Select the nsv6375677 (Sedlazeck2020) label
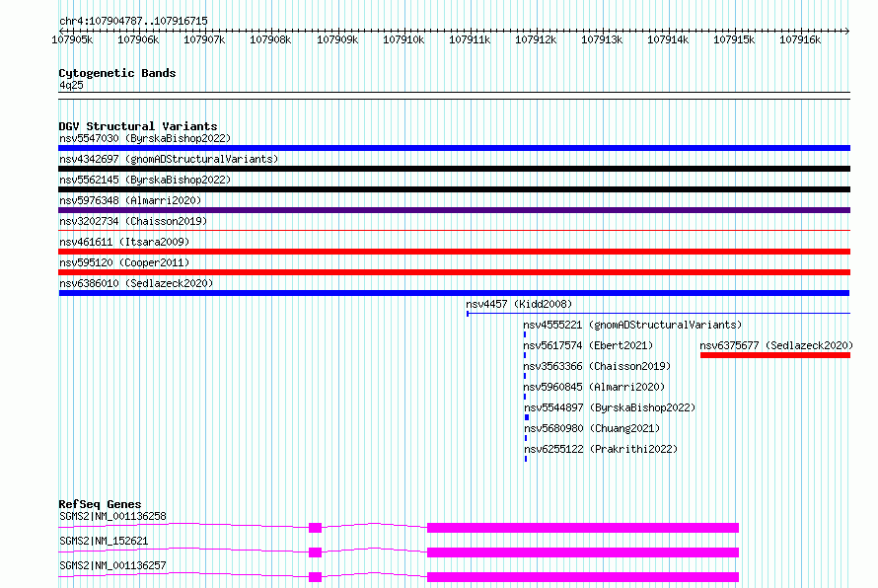878x588 pixels. click(x=776, y=345)
